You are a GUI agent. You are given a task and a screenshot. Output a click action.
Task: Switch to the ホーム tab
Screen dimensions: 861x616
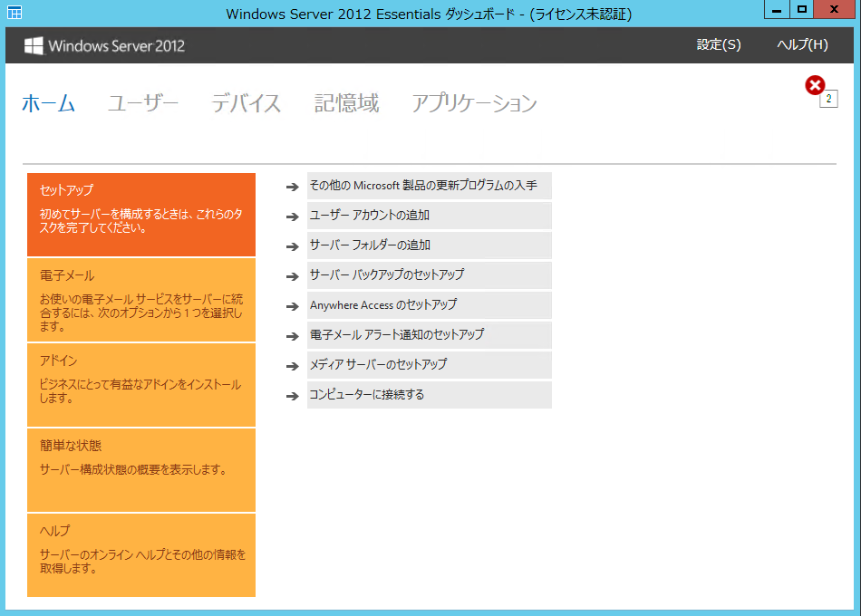coord(48,103)
